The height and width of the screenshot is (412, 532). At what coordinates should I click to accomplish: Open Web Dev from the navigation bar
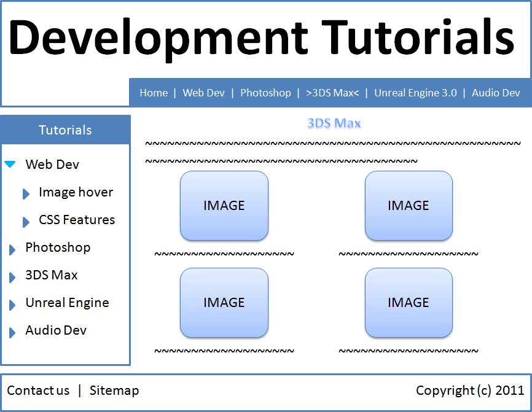pyautogui.click(x=203, y=93)
